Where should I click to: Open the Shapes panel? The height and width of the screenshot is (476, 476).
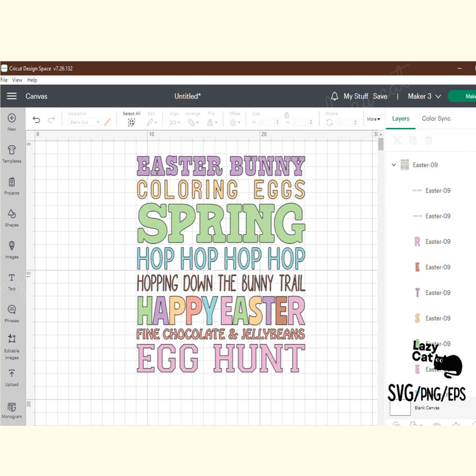tap(12, 217)
